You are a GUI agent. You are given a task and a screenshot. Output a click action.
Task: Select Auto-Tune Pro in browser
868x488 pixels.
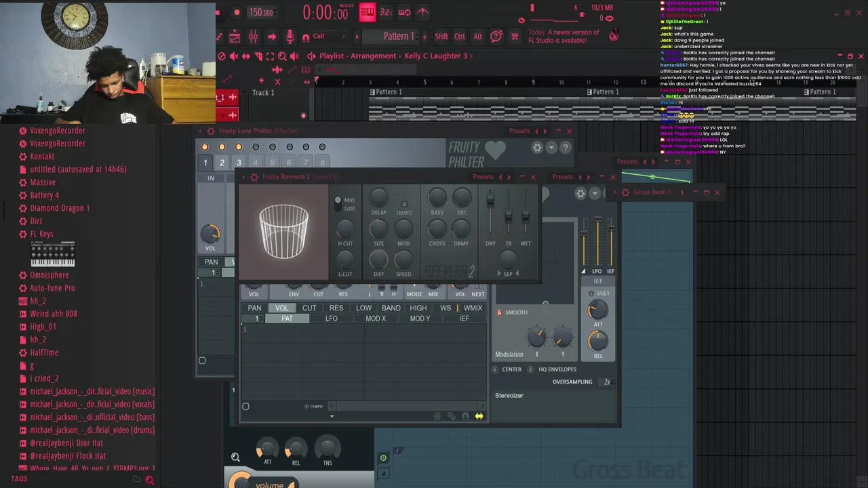pos(52,288)
